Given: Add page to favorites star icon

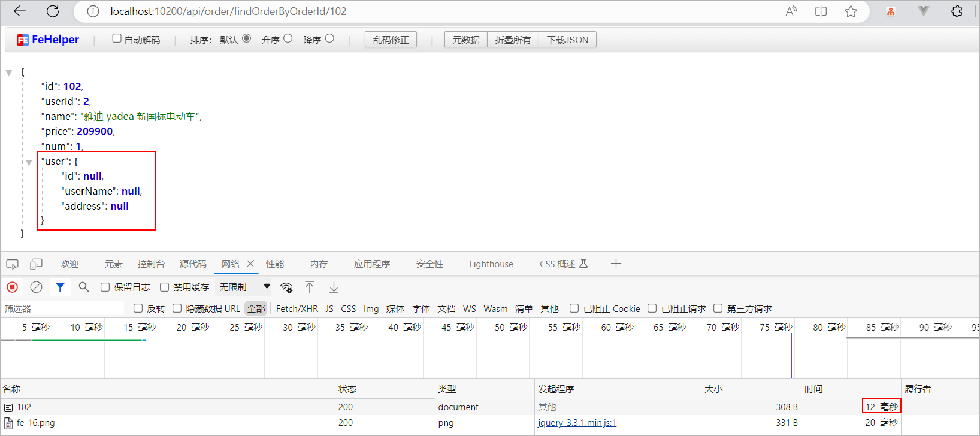Looking at the screenshot, I should (x=851, y=11).
